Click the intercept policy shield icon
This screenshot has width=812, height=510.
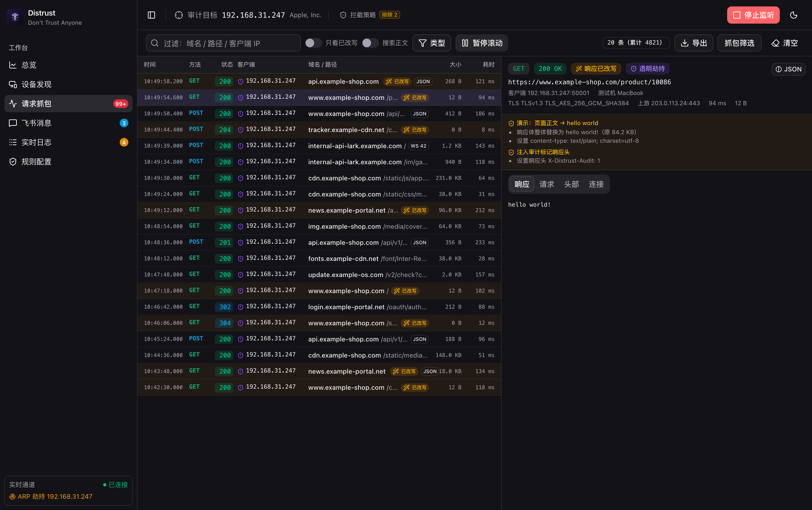tap(343, 15)
